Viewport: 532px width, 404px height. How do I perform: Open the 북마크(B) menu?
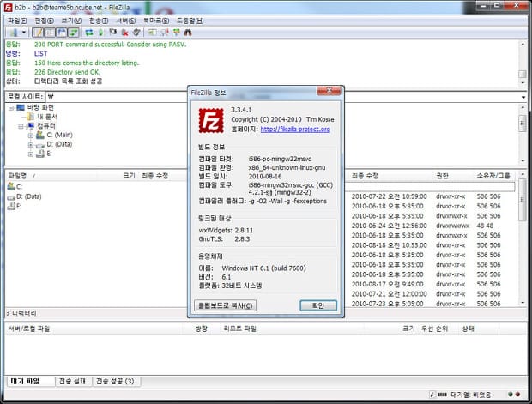155,21
